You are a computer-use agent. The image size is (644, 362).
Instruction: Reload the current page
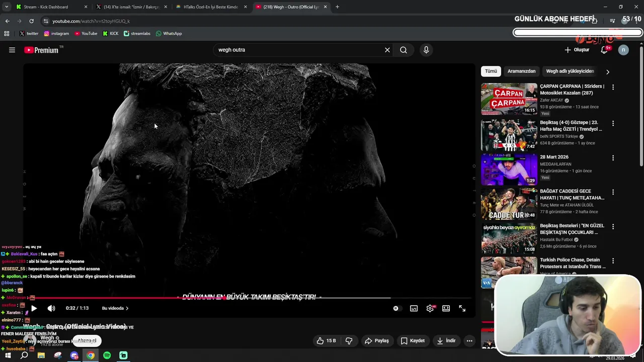click(x=31, y=21)
